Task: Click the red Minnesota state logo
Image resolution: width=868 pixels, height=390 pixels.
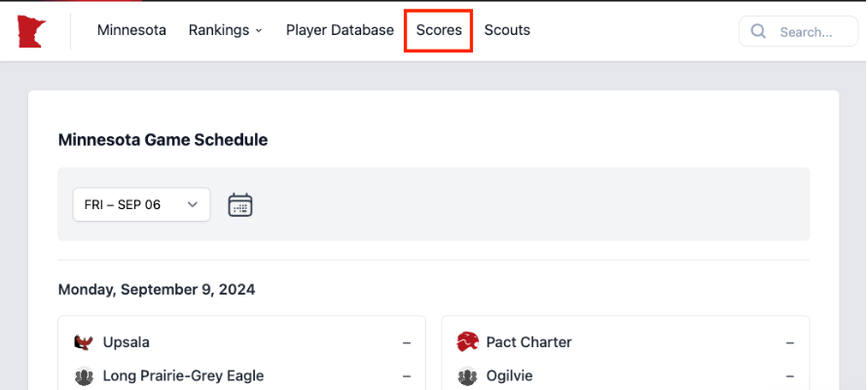Action: click(31, 31)
